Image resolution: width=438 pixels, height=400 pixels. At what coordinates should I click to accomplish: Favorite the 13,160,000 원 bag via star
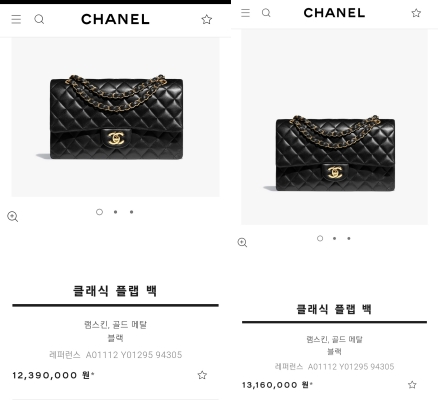(x=412, y=385)
